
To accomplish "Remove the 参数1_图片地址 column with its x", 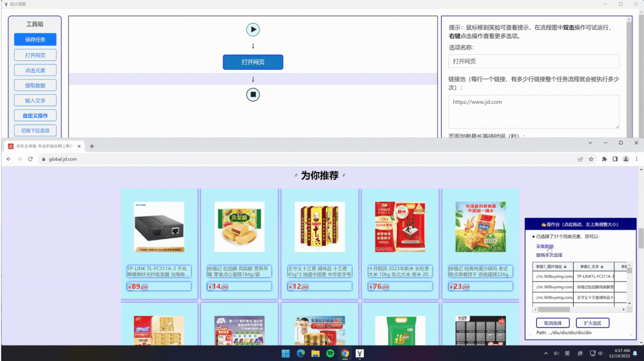I will [565, 267].
